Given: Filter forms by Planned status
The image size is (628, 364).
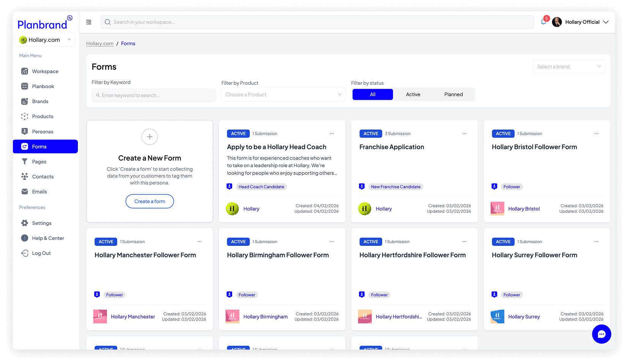Looking at the screenshot, I should [x=453, y=95].
